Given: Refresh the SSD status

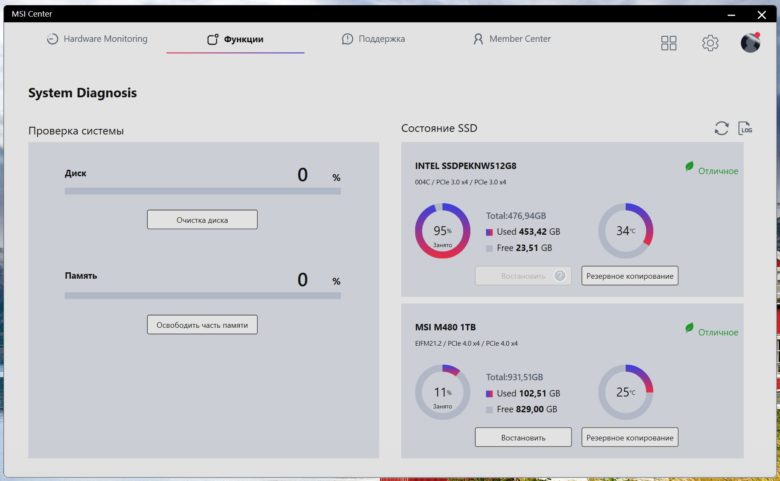Looking at the screenshot, I should [x=721, y=128].
